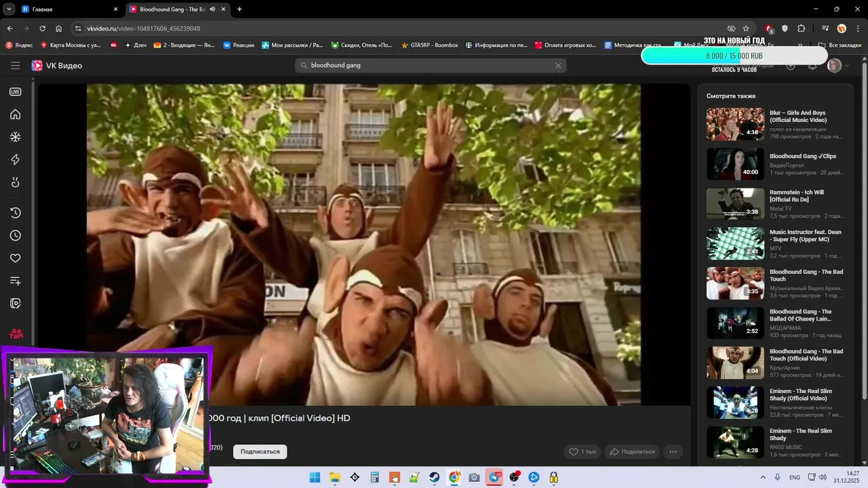Open the lightning bolt trends icon
The image size is (868, 488).
[15, 160]
